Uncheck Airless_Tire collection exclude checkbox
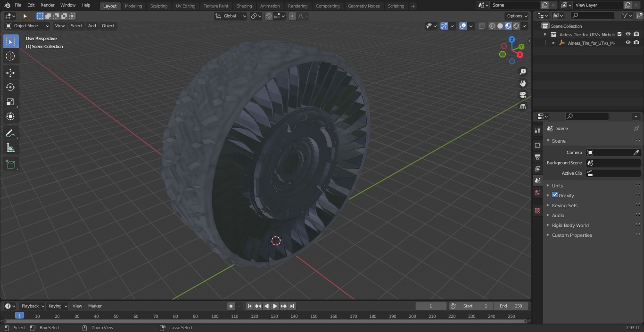644x332 pixels. (x=619, y=34)
